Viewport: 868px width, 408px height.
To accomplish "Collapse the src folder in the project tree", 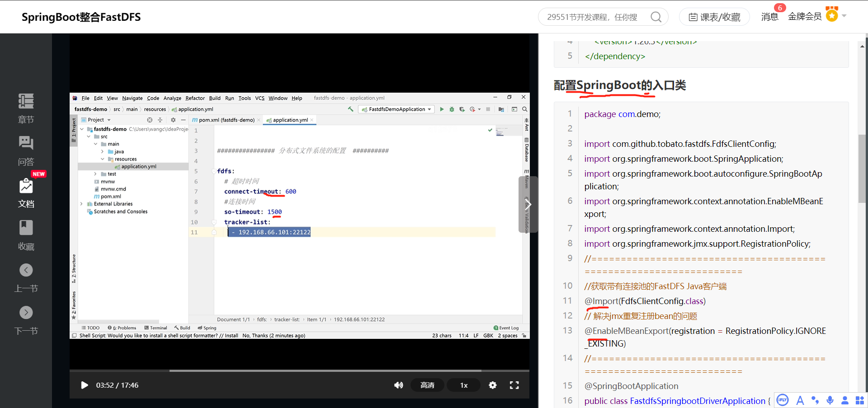I will click(x=89, y=136).
